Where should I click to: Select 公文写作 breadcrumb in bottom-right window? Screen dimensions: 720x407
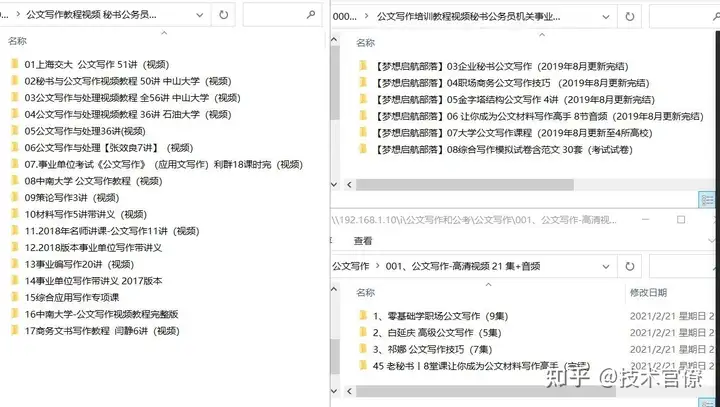[350, 266]
